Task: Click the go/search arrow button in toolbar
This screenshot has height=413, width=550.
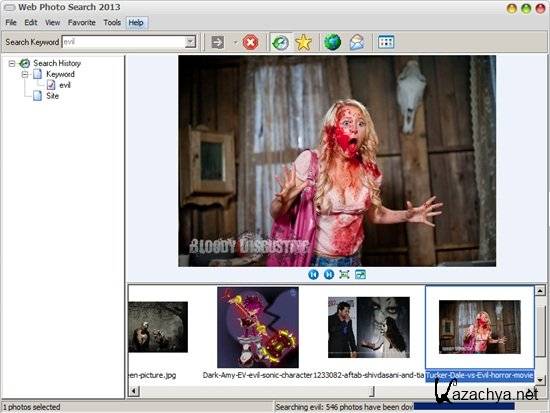Action: 217,42
